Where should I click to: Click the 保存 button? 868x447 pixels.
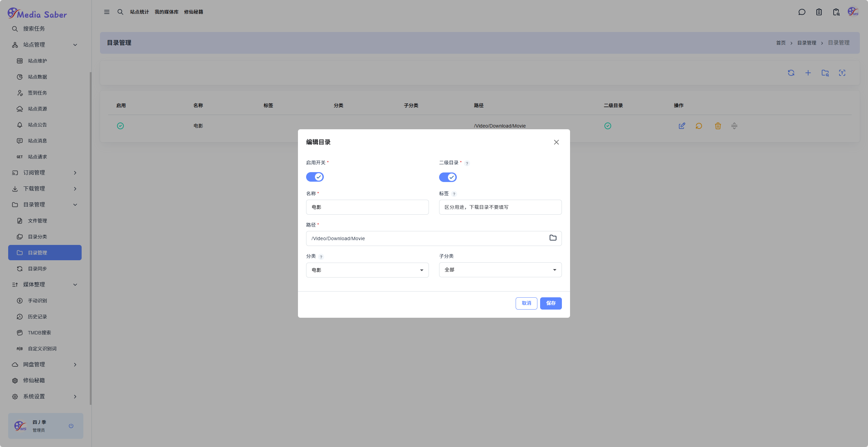(551, 303)
